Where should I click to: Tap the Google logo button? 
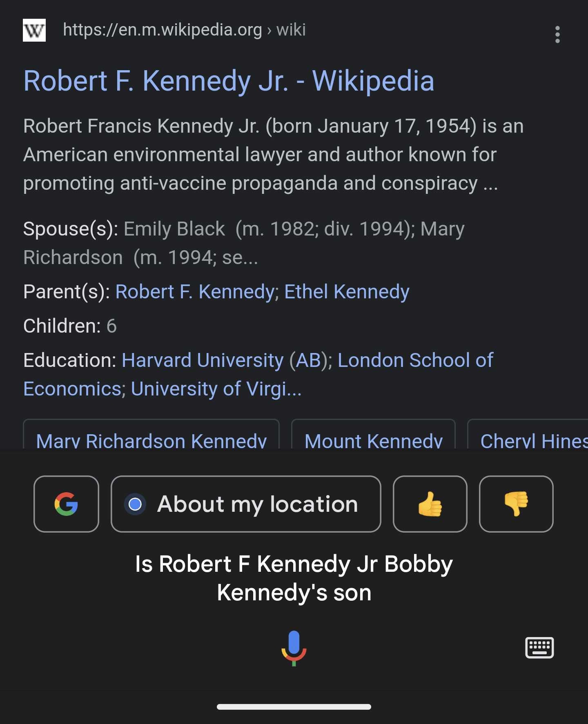click(66, 504)
